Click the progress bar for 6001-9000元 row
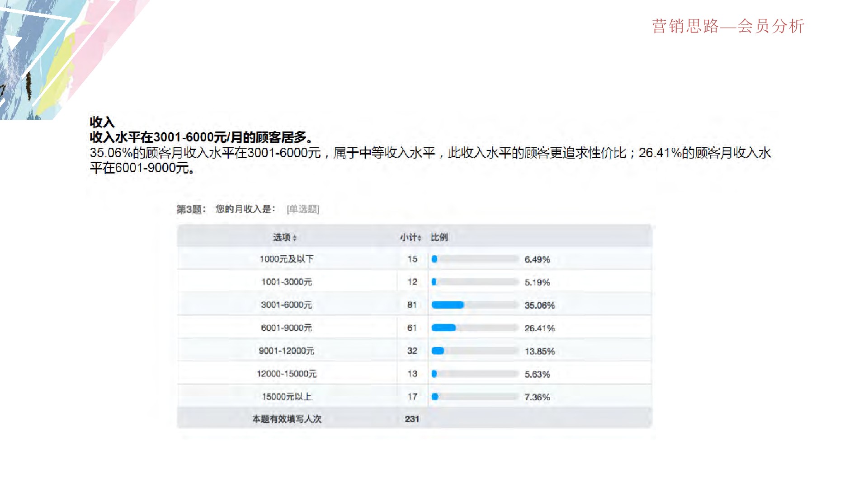868x488 pixels. (444, 328)
